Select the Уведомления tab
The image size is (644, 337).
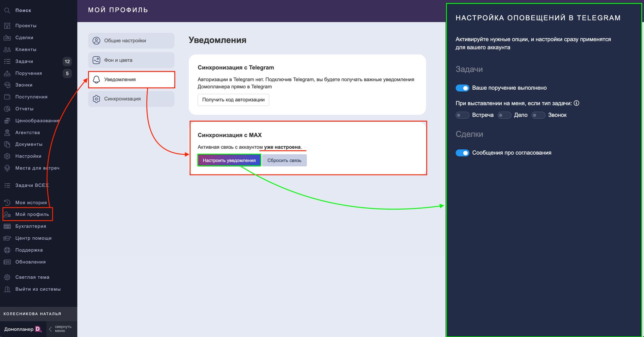[131, 80]
